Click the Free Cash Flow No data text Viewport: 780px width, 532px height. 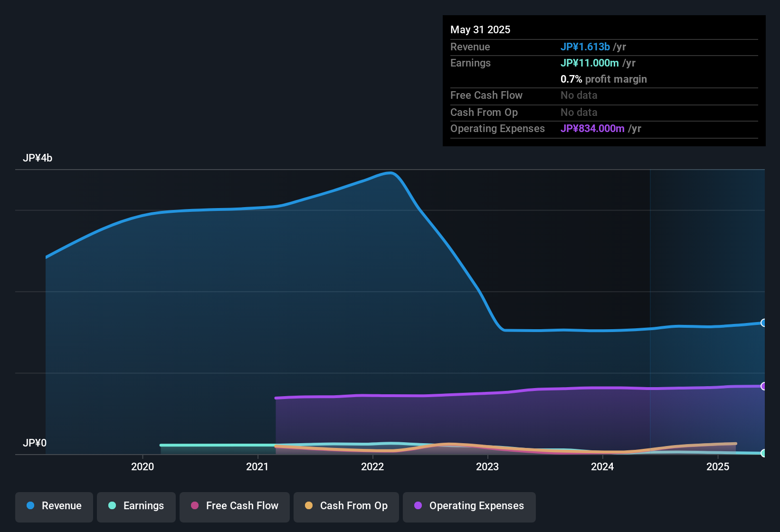point(579,95)
